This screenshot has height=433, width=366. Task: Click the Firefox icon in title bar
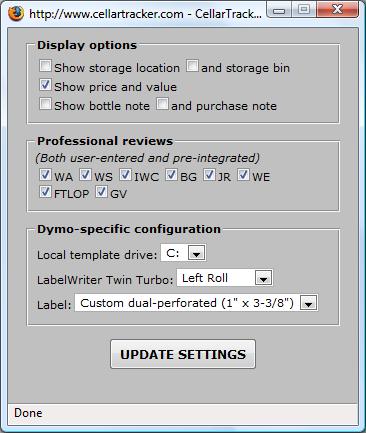point(16,13)
